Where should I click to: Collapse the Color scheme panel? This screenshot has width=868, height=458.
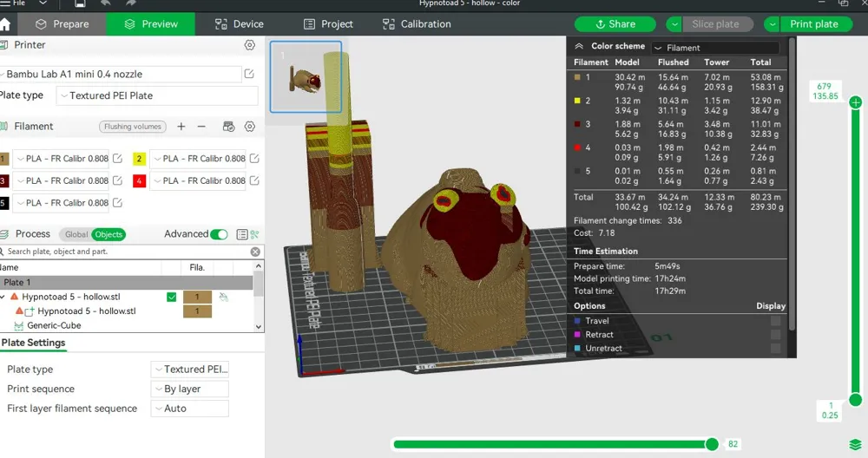(x=579, y=47)
